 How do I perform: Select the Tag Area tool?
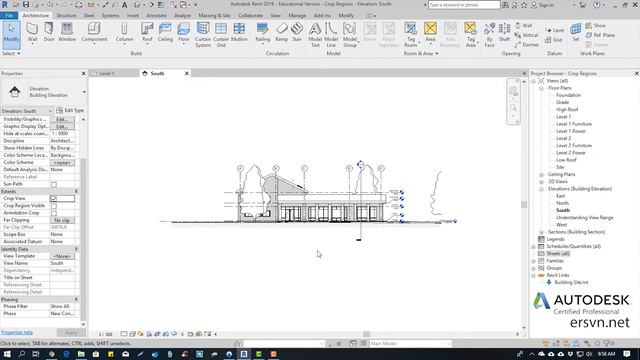471,35
